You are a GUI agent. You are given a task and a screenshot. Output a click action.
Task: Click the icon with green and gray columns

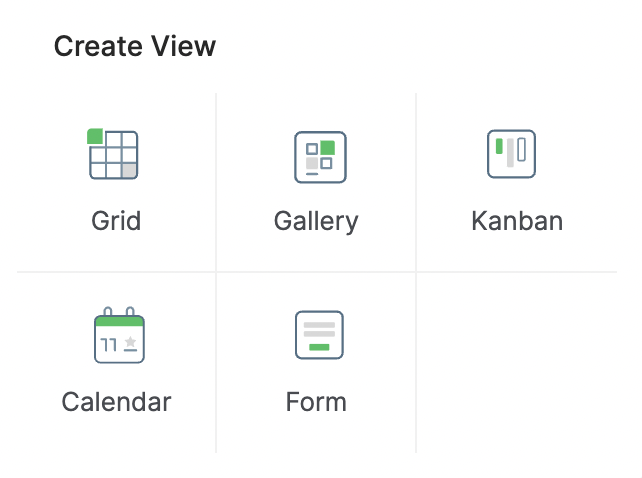(x=512, y=155)
